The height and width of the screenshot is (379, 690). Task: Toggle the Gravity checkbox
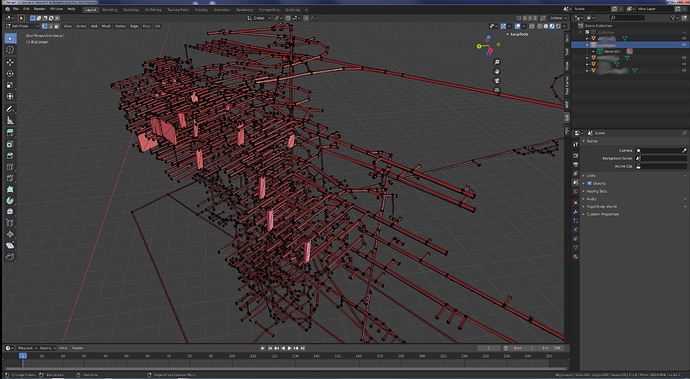pyautogui.click(x=590, y=183)
